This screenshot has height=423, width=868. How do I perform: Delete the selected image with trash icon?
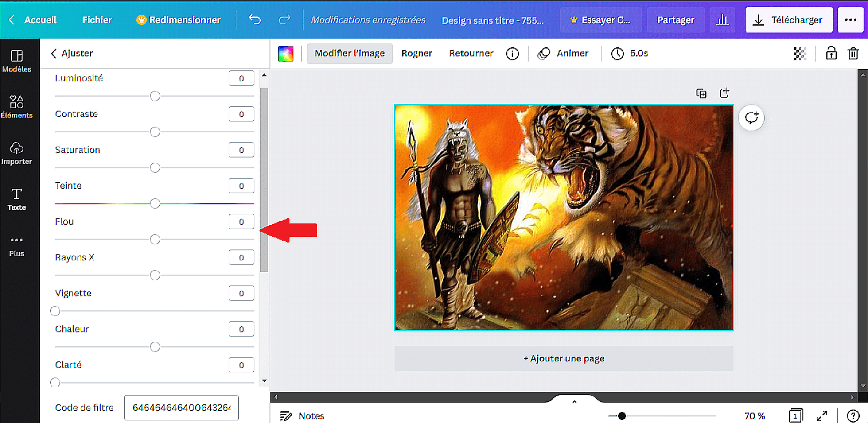tap(853, 53)
